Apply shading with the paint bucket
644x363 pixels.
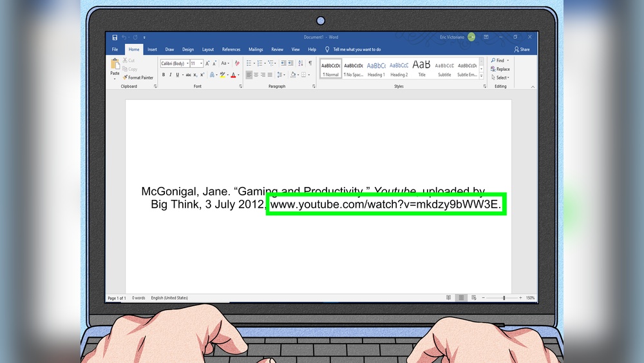293,75
